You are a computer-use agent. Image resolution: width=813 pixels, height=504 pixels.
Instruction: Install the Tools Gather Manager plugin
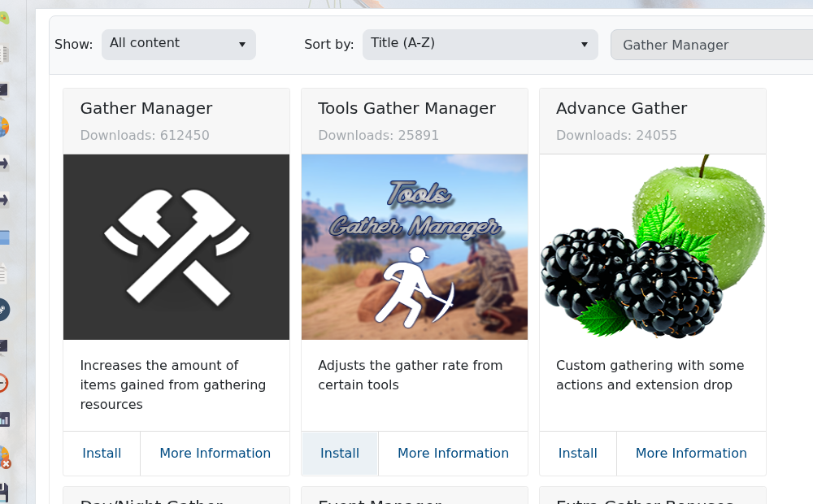pos(340,453)
